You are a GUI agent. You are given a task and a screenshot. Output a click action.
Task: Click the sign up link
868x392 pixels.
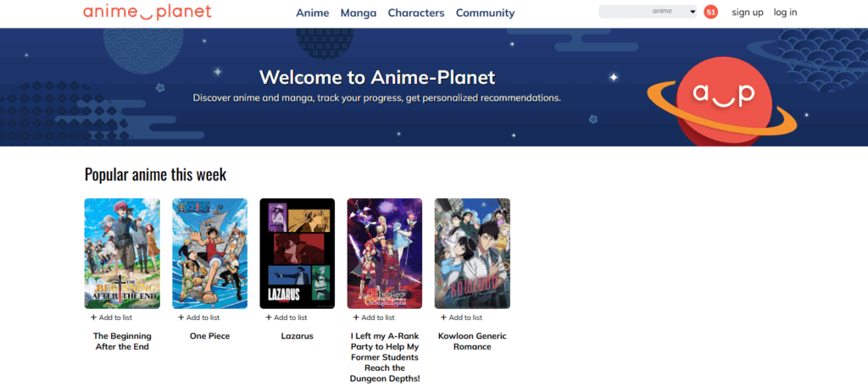[747, 13]
